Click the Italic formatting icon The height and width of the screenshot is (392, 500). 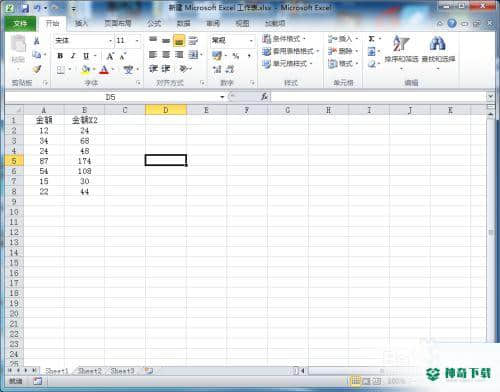(x=73, y=56)
